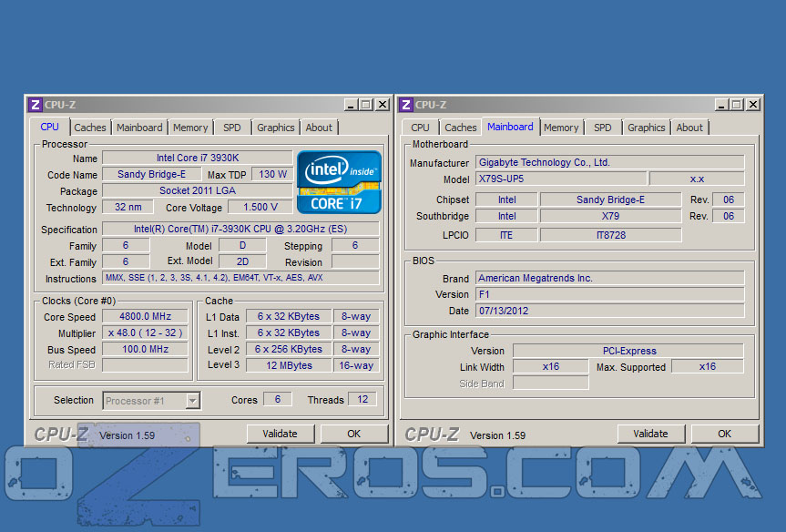Viewport: 786px width, 532px height.
Task: Click the Max. Supported value x16
Action: tap(708, 366)
